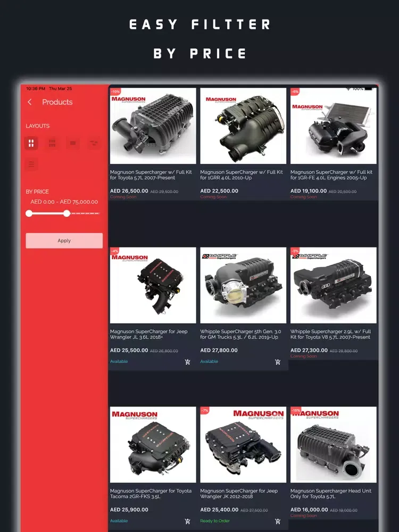Select the three-column grid layout icon
399x532 pixels.
pyautogui.click(x=52, y=143)
